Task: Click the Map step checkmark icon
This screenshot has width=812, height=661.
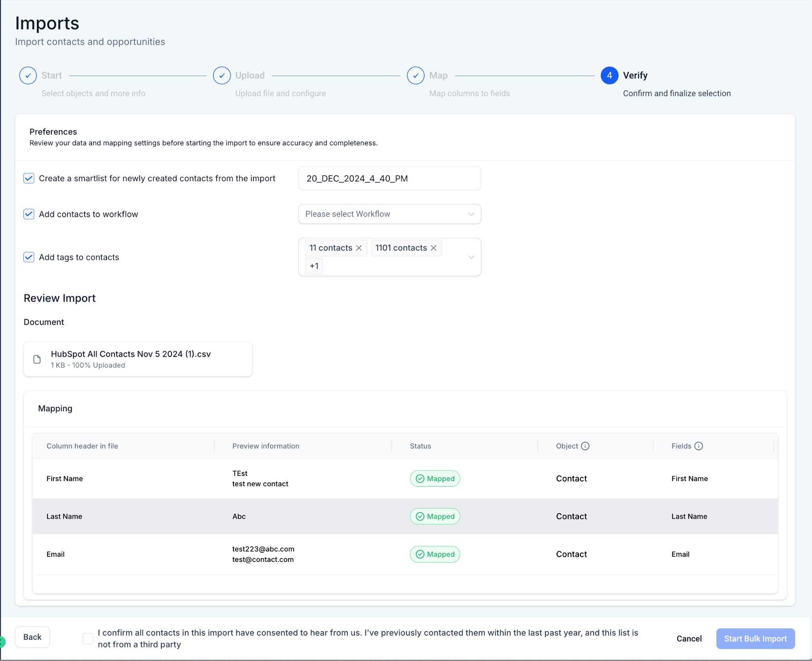Action: click(416, 75)
